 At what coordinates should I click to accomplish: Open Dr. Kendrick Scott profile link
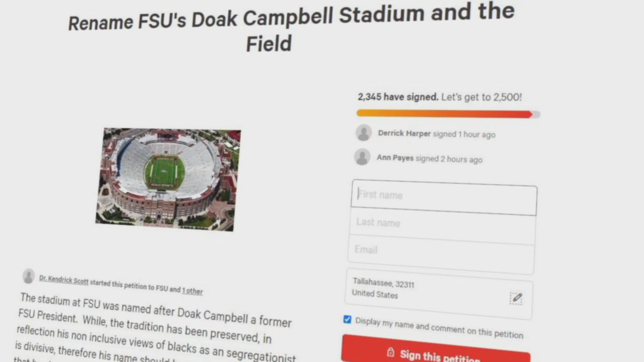(x=63, y=280)
